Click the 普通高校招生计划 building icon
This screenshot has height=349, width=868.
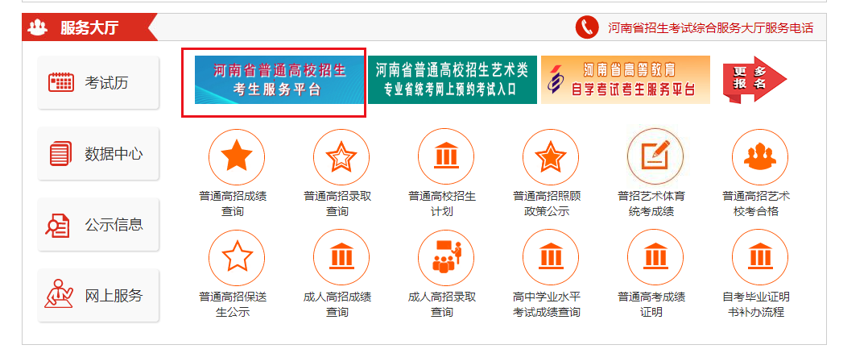pos(445,157)
